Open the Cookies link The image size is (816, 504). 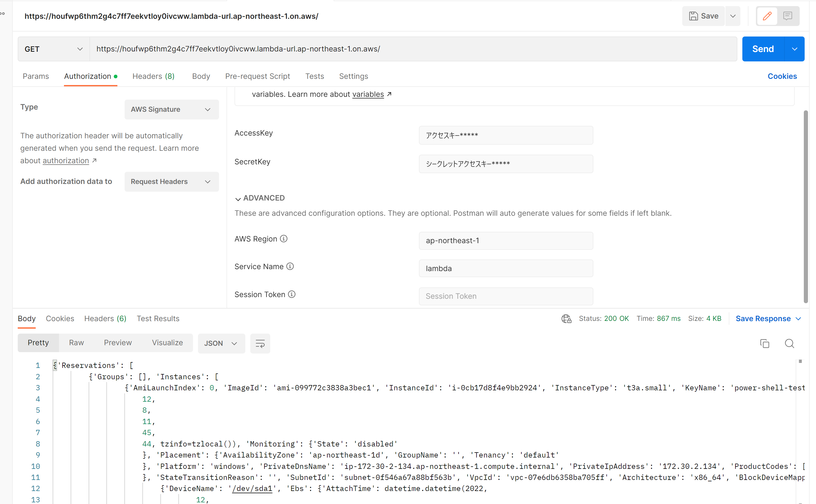(x=782, y=76)
